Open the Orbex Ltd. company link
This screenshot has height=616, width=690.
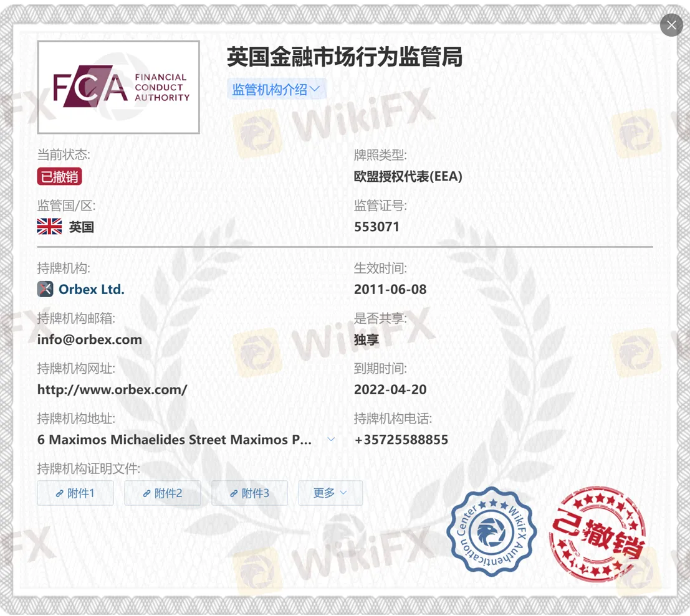92,289
